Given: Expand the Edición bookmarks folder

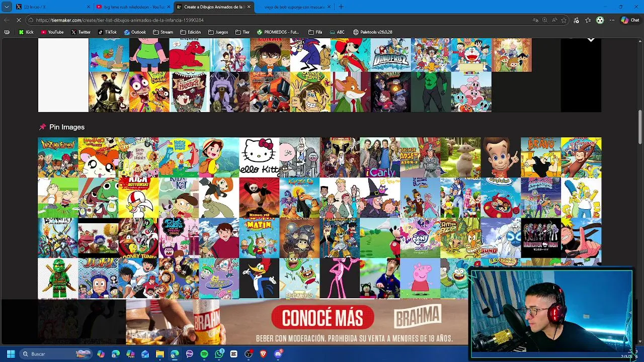Looking at the screenshot, I should (x=191, y=32).
